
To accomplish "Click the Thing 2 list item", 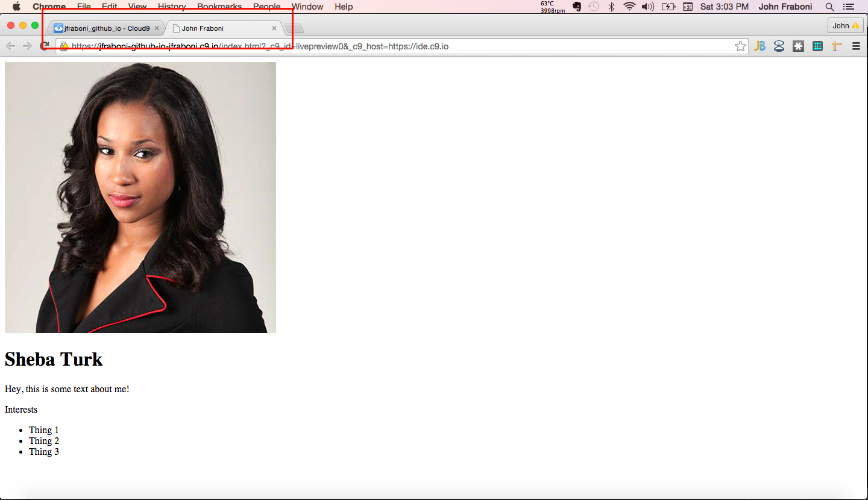I will point(44,441).
